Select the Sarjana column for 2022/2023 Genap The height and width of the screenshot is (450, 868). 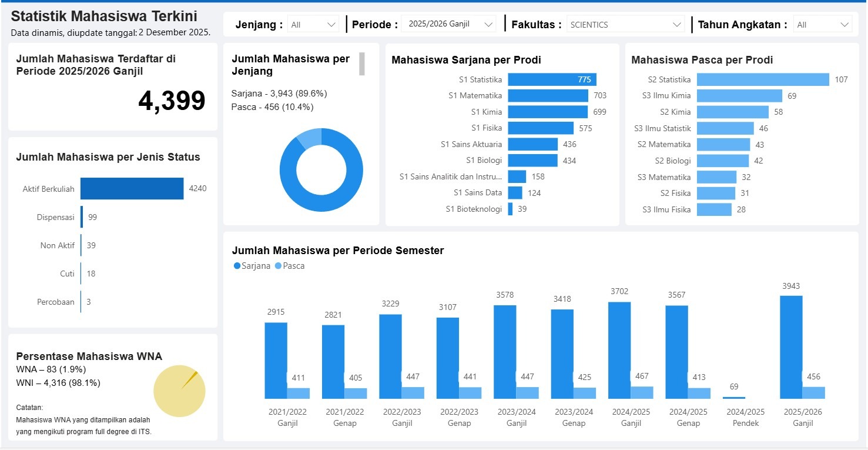pos(448,358)
